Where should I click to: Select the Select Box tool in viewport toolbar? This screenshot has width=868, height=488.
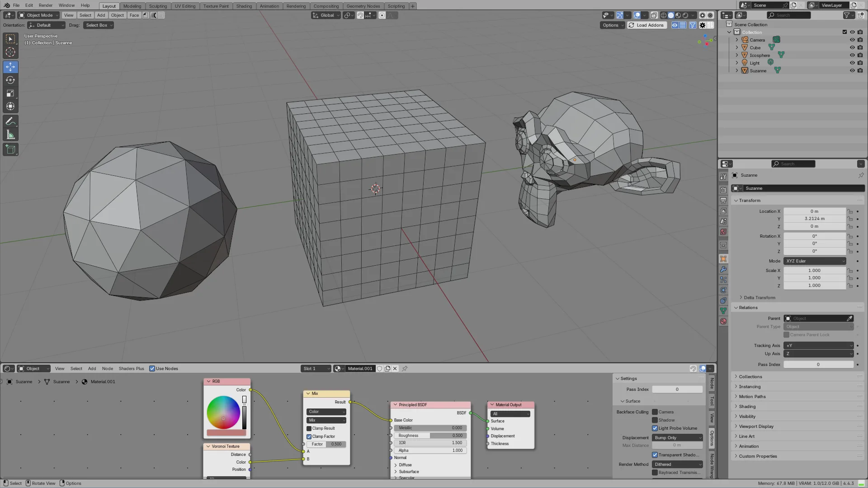pos(10,39)
